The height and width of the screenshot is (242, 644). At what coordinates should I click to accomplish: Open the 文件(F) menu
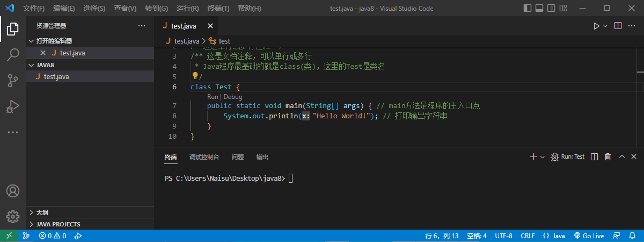tap(34, 8)
